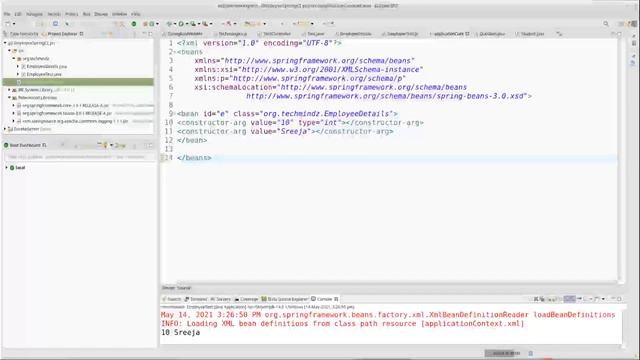Expand the EmployeeDetails.java tree node
Screen dimensions: 640x360
click(18, 66)
